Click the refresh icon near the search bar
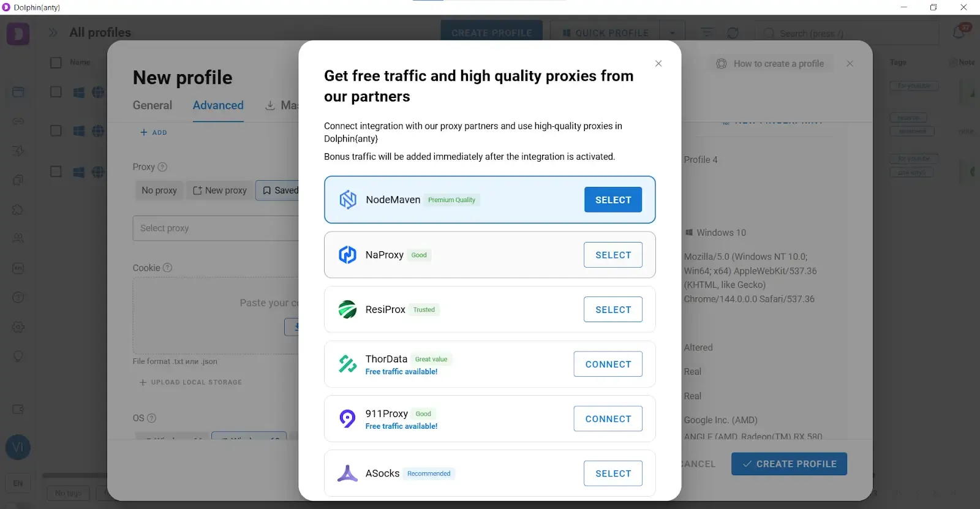 [733, 32]
